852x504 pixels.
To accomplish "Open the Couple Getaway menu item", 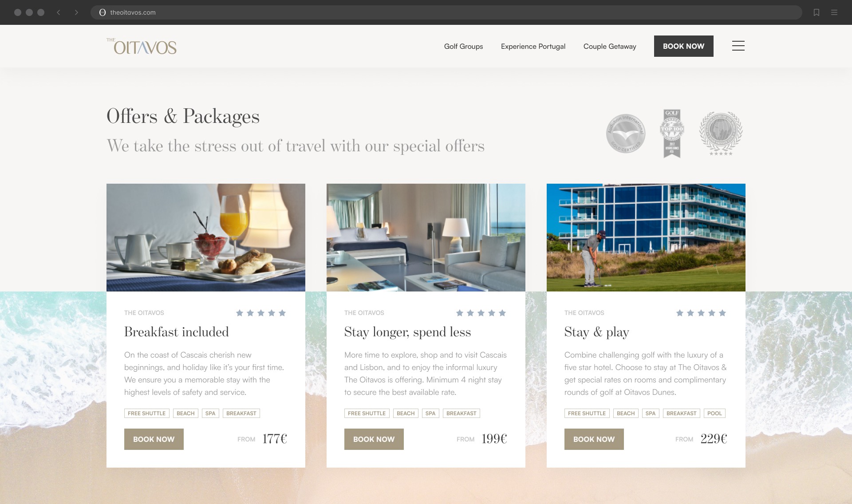I will [610, 46].
